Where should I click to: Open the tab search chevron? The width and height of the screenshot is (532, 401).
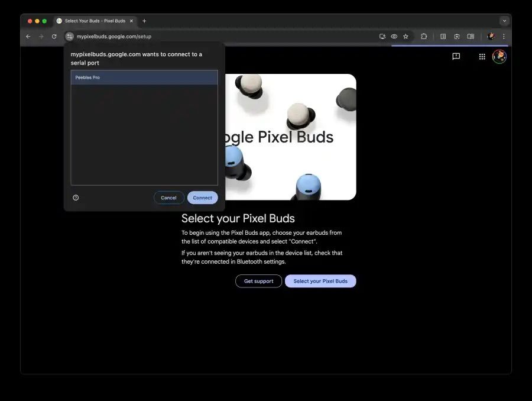(x=504, y=21)
